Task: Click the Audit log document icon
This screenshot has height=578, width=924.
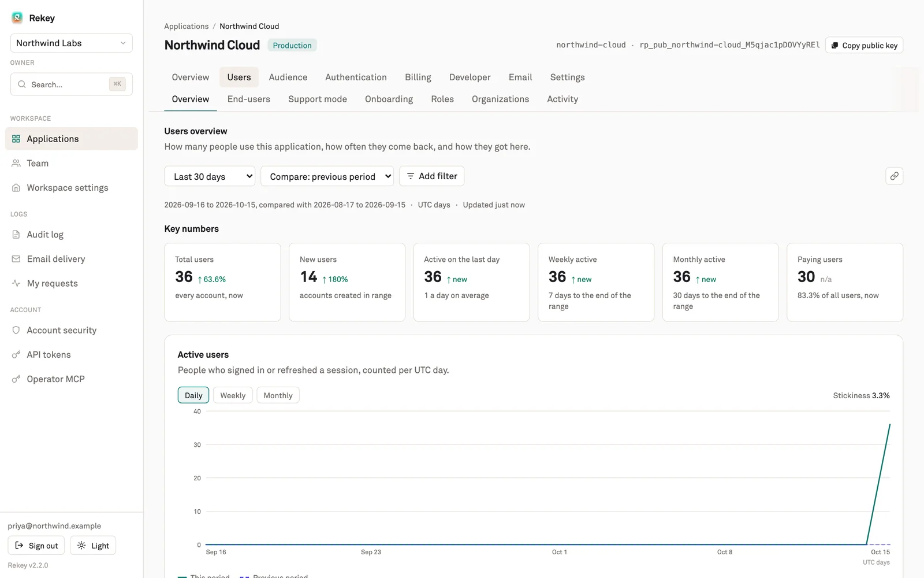Action: point(16,235)
